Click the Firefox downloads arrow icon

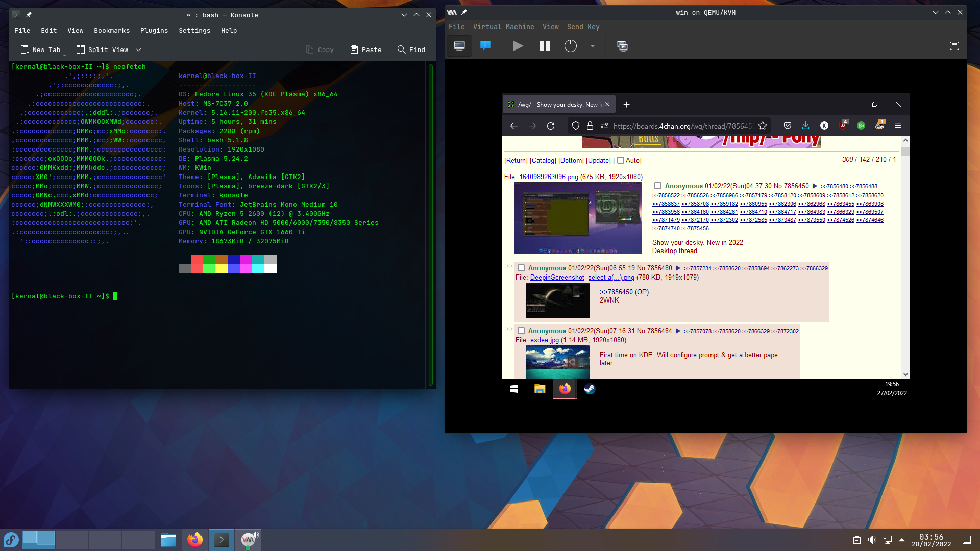pyautogui.click(x=805, y=126)
